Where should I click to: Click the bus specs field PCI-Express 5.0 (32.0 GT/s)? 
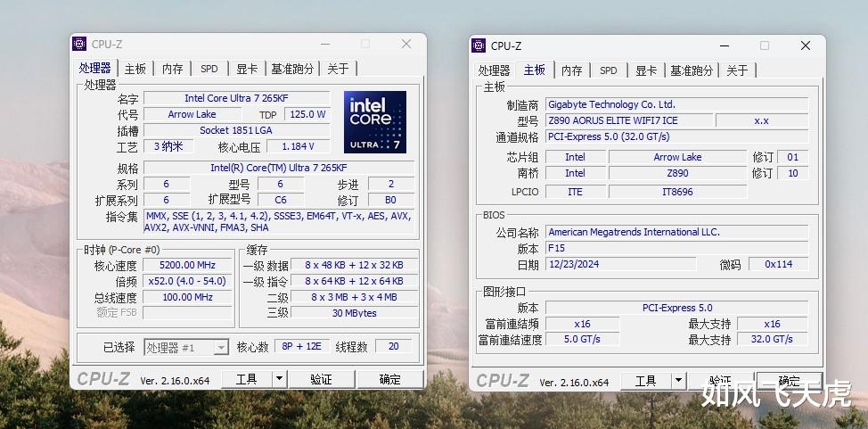click(x=677, y=136)
